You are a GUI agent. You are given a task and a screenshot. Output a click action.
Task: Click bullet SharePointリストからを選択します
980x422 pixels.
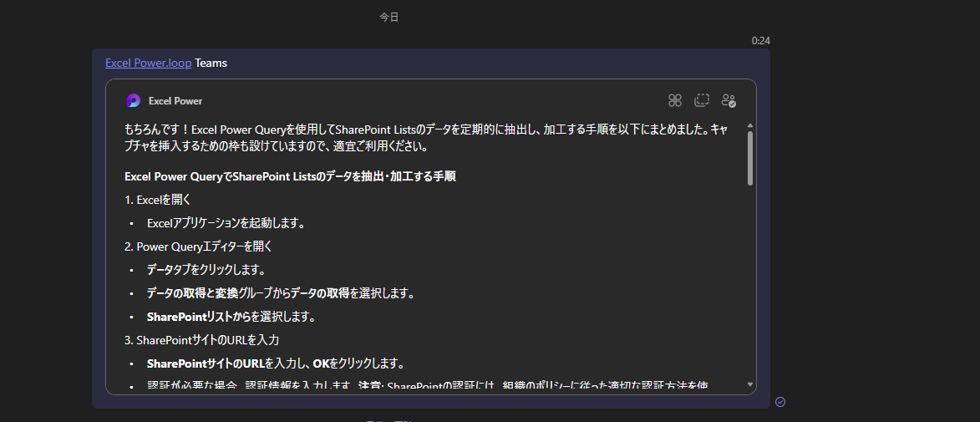click(231, 317)
